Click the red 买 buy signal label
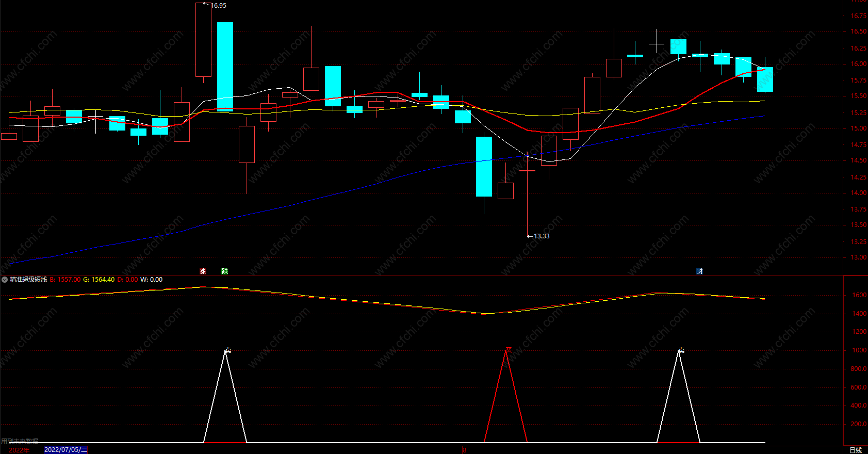This screenshot has height=454, width=868. [508, 350]
